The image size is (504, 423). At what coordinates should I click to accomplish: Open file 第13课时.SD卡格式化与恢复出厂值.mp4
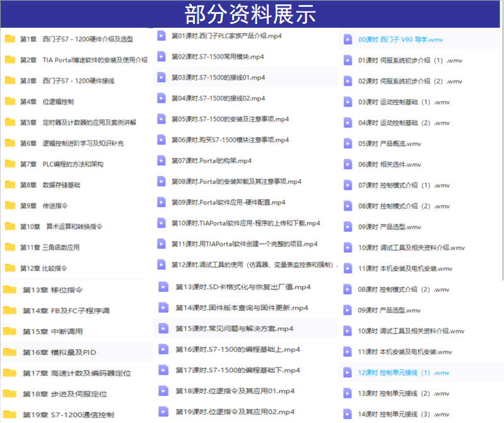tap(245, 287)
